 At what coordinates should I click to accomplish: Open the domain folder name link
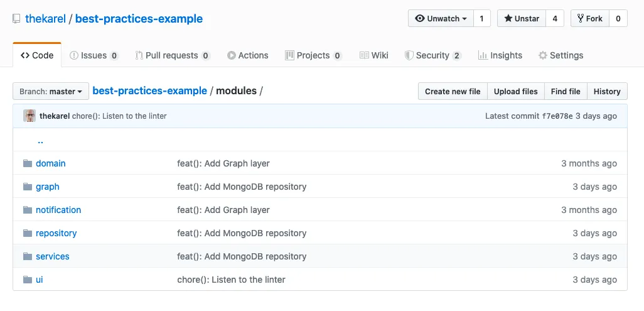pyautogui.click(x=50, y=164)
